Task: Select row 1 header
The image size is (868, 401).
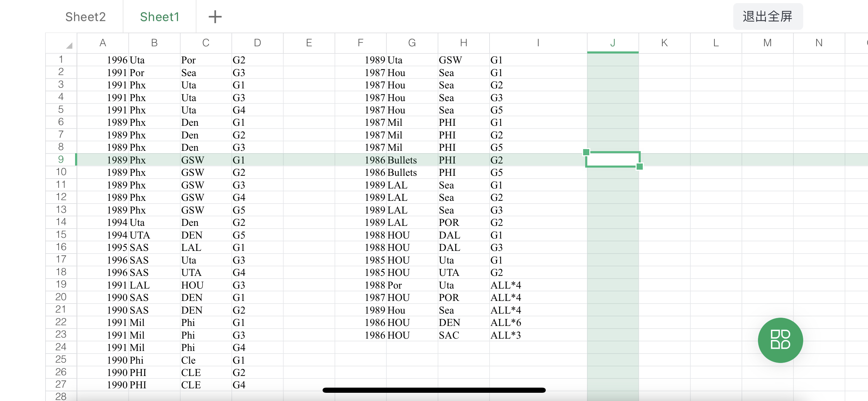Action: point(61,60)
